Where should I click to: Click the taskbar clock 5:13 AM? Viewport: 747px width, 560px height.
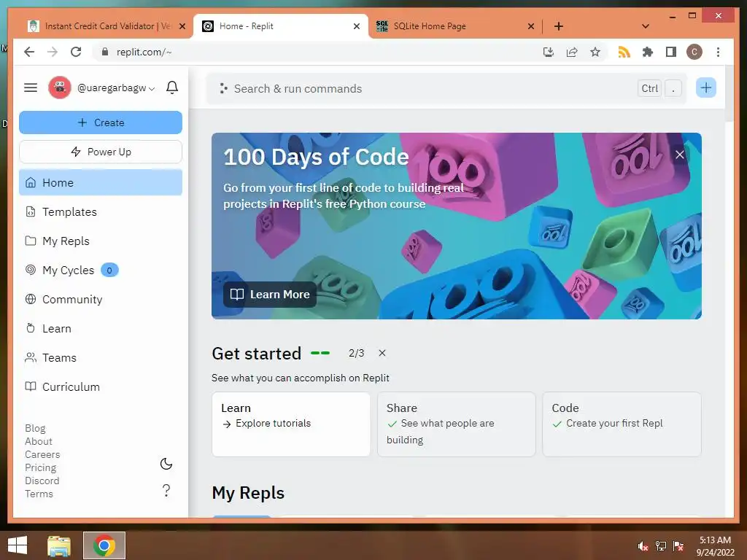pyautogui.click(x=715, y=540)
